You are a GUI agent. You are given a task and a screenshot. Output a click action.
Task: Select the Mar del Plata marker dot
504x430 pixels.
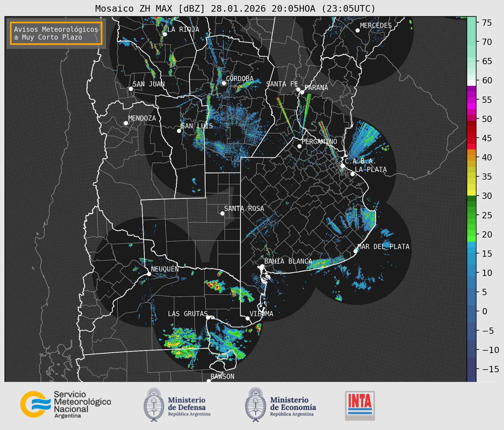355,251
